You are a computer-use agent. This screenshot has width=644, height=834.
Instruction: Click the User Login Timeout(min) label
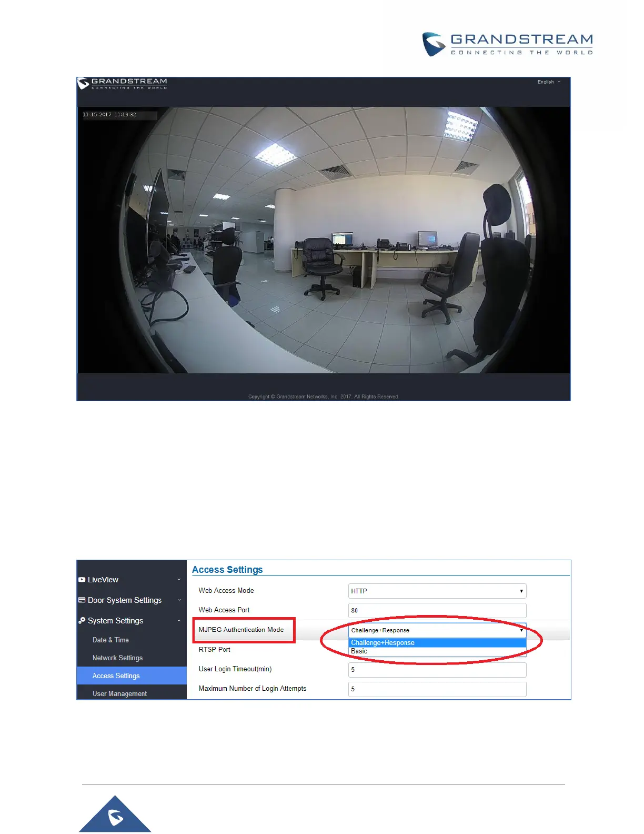pos(235,669)
